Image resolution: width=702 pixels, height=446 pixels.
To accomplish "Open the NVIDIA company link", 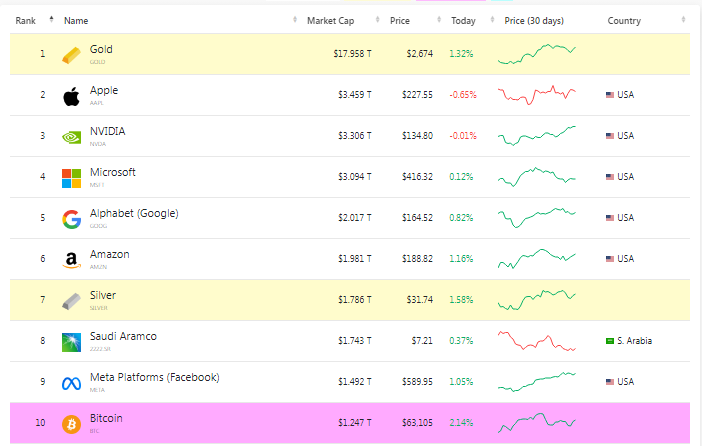I will pyautogui.click(x=107, y=131).
